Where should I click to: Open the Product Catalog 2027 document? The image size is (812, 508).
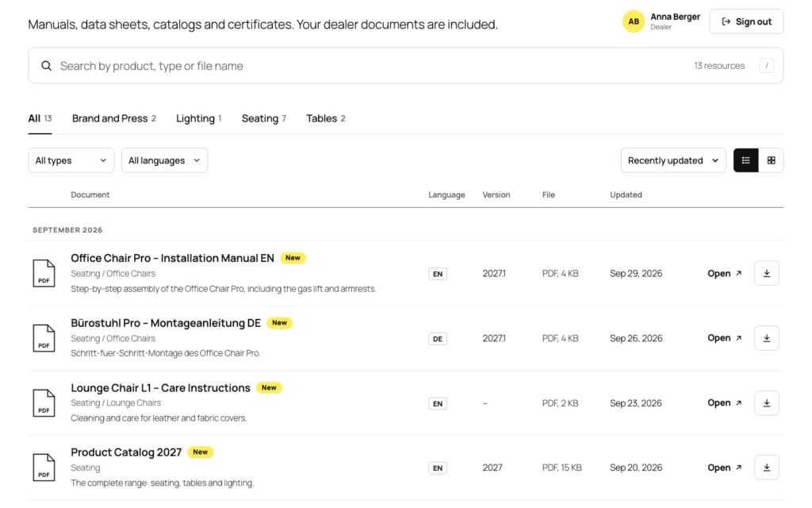[725, 468]
